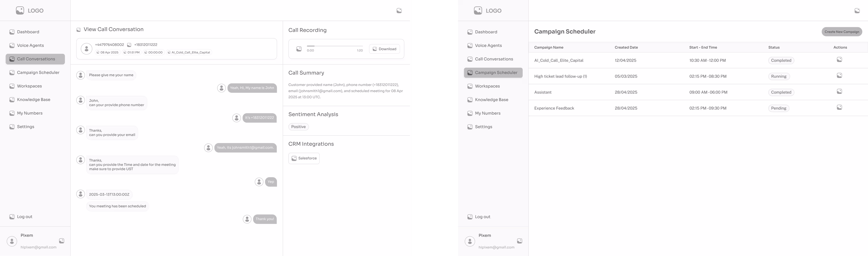Click back icon beside View Call Conversation title
This screenshot has width=868, height=256.
pos(78,30)
